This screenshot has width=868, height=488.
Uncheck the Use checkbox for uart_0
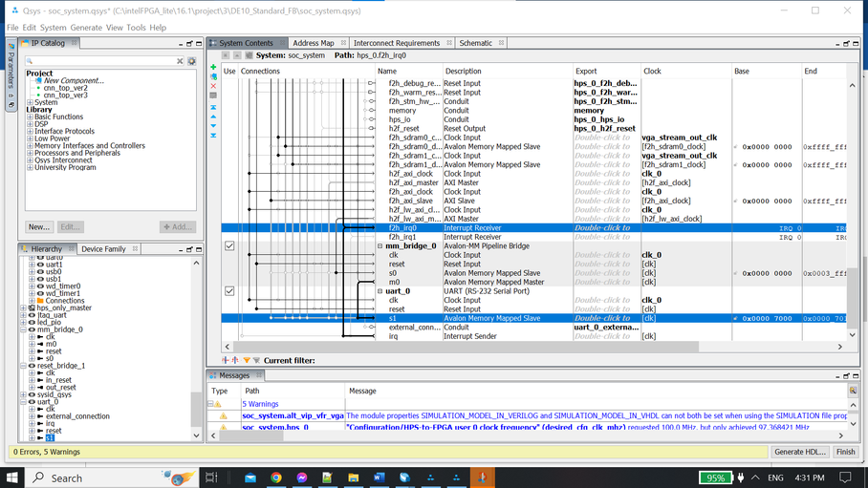pyautogui.click(x=229, y=291)
